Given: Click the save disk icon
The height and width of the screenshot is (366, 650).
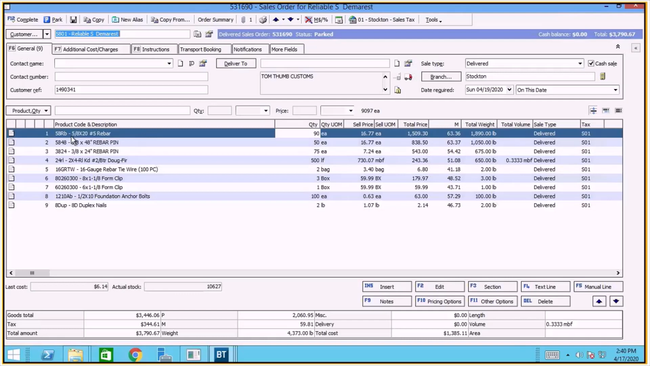Looking at the screenshot, I should 73,19.
